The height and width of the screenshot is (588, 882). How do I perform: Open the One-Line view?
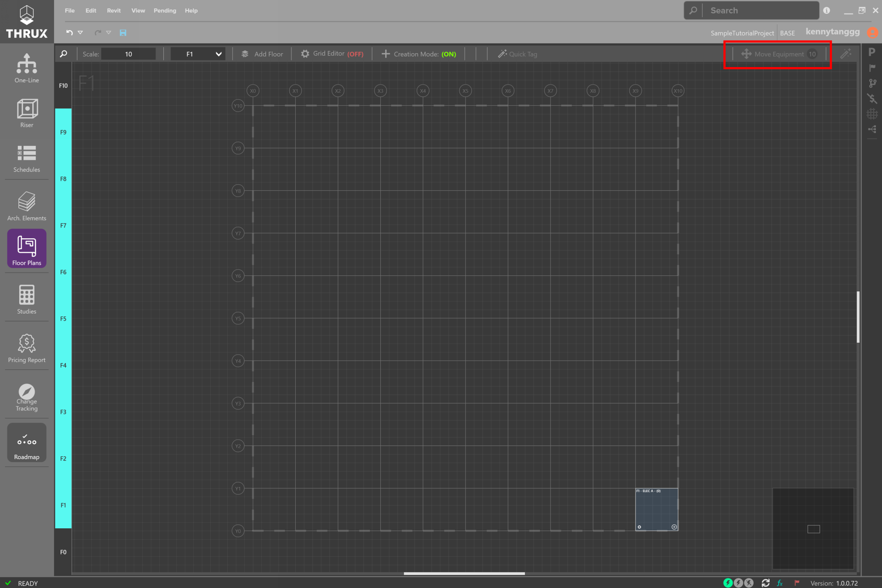pyautogui.click(x=27, y=68)
